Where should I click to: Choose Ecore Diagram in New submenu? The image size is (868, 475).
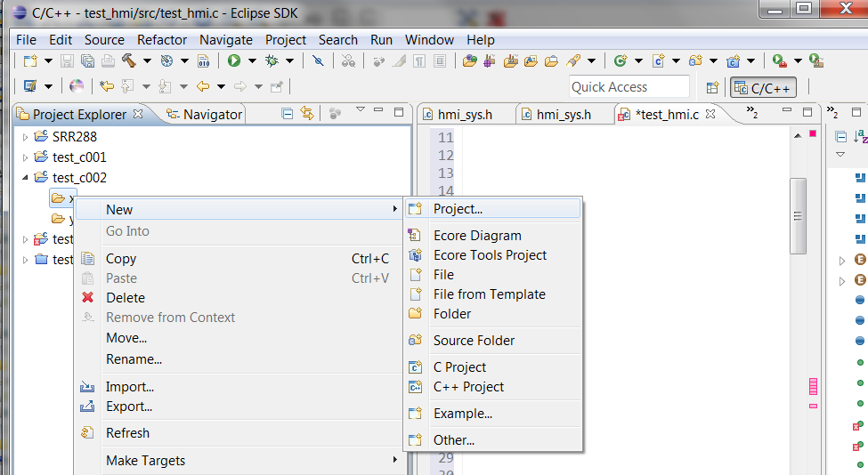pos(492,236)
